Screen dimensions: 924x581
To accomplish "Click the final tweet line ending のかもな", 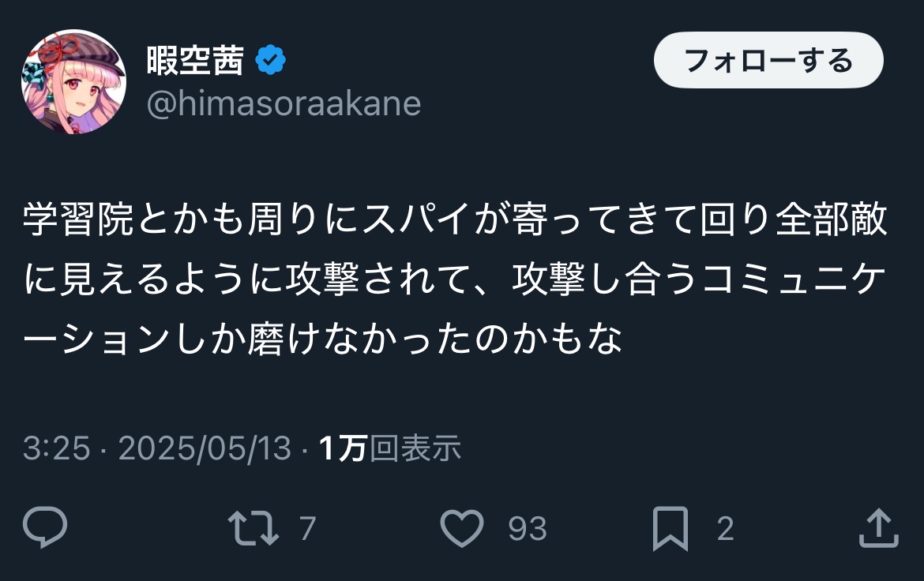I will 324,340.
